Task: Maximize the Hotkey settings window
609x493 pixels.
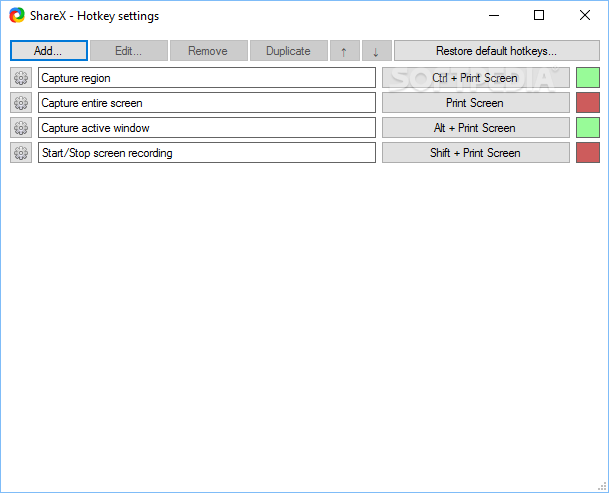Action: pos(539,16)
